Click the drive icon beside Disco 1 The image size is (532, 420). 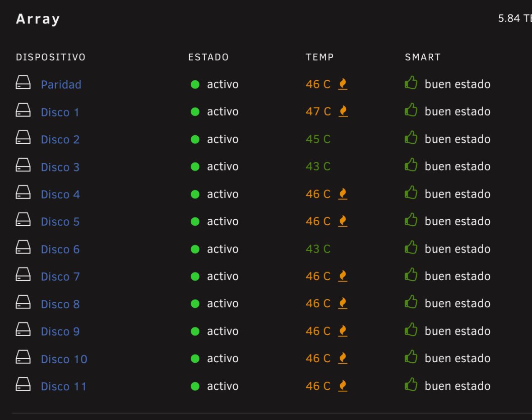click(x=23, y=110)
